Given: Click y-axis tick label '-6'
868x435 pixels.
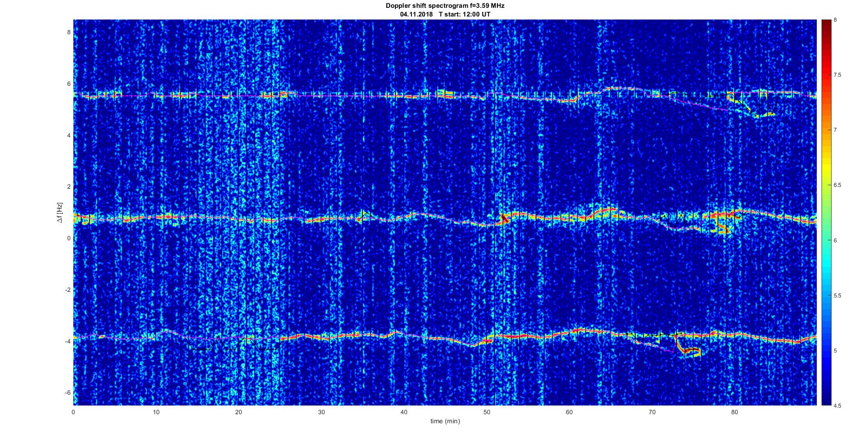Looking at the screenshot, I should click(68, 392).
